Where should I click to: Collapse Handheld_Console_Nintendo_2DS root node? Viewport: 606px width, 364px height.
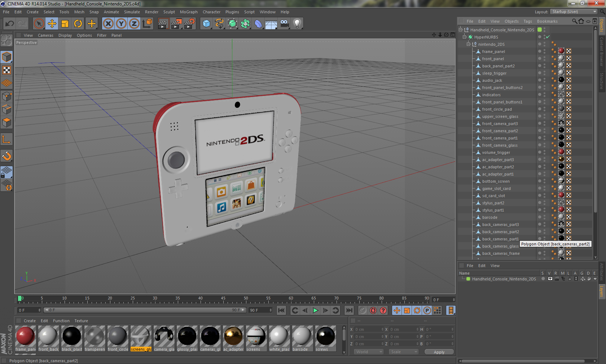461,30
